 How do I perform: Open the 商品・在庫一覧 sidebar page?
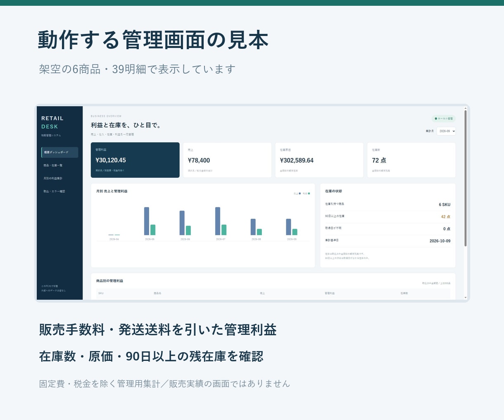coord(60,165)
